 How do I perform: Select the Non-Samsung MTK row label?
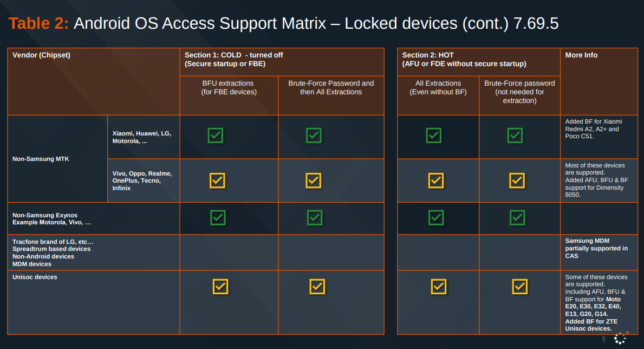pos(41,159)
